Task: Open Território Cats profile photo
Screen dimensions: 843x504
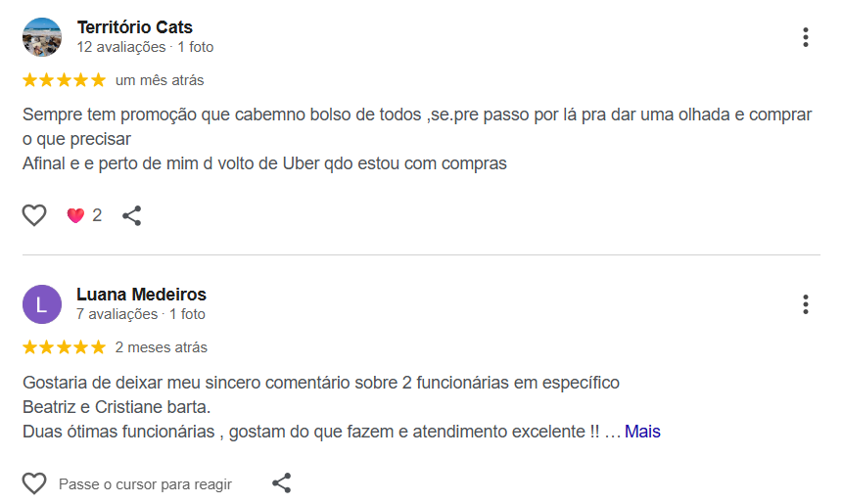Action: (41, 37)
